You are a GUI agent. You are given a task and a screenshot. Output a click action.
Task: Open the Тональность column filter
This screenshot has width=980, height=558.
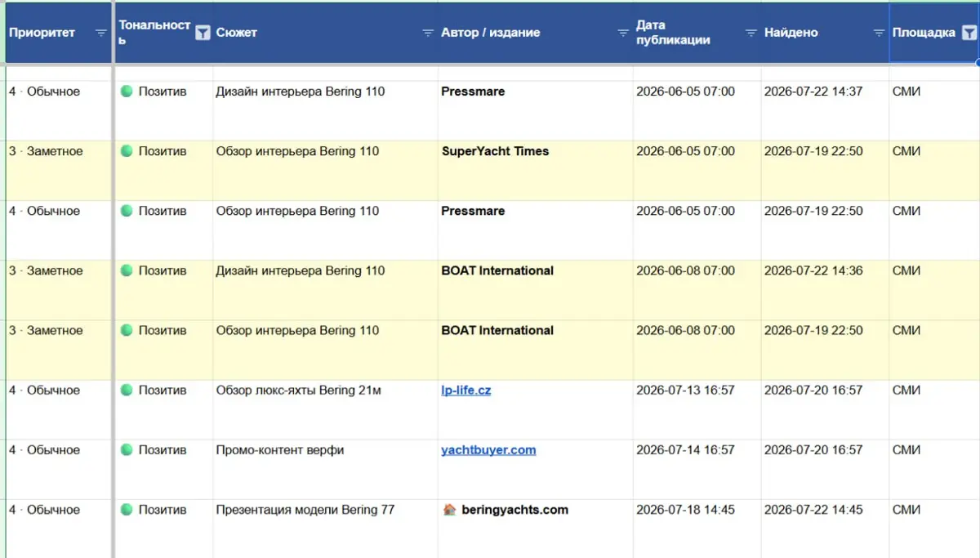tap(203, 33)
